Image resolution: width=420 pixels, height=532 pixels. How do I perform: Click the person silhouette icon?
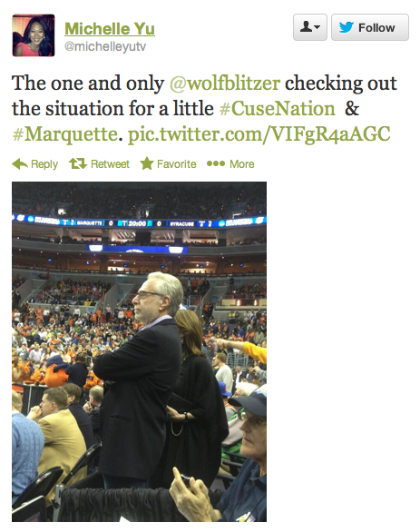[307, 26]
